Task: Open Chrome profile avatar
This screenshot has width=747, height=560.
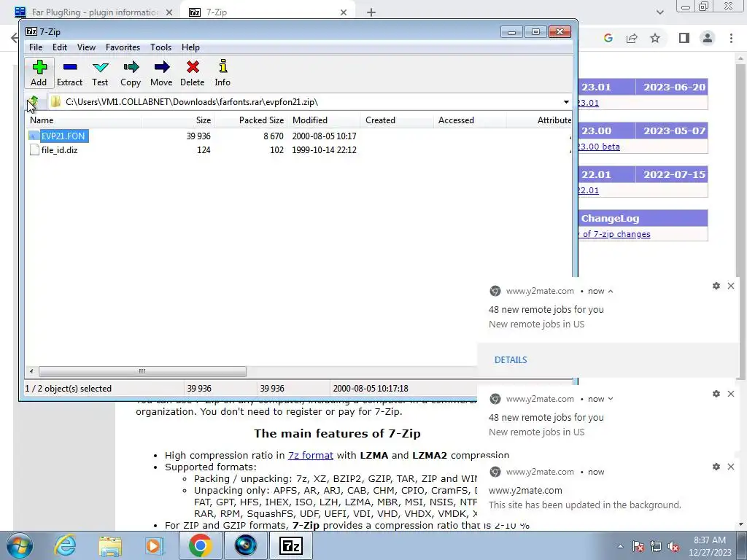Action: [708, 38]
